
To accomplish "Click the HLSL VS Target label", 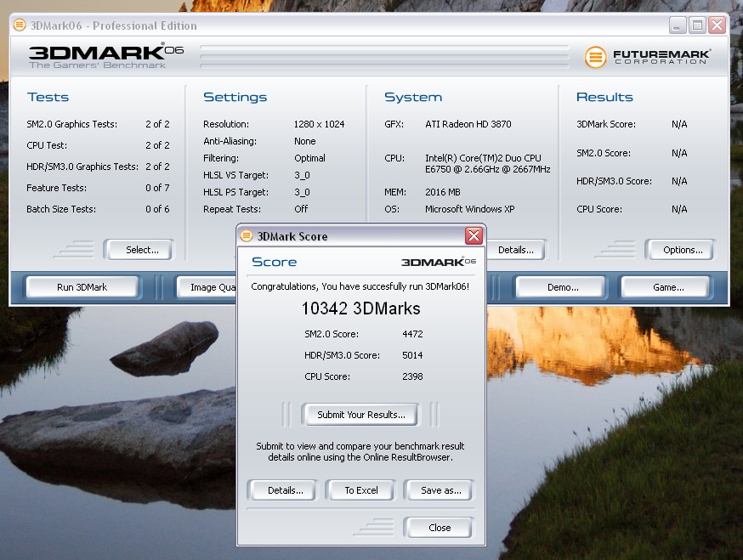I will [236, 175].
